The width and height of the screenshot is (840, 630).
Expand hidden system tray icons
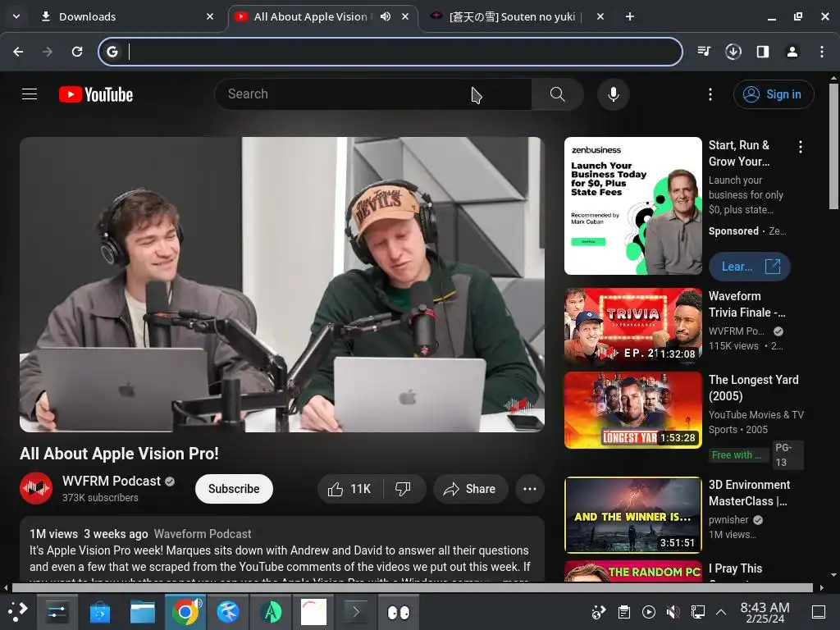tap(721, 612)
